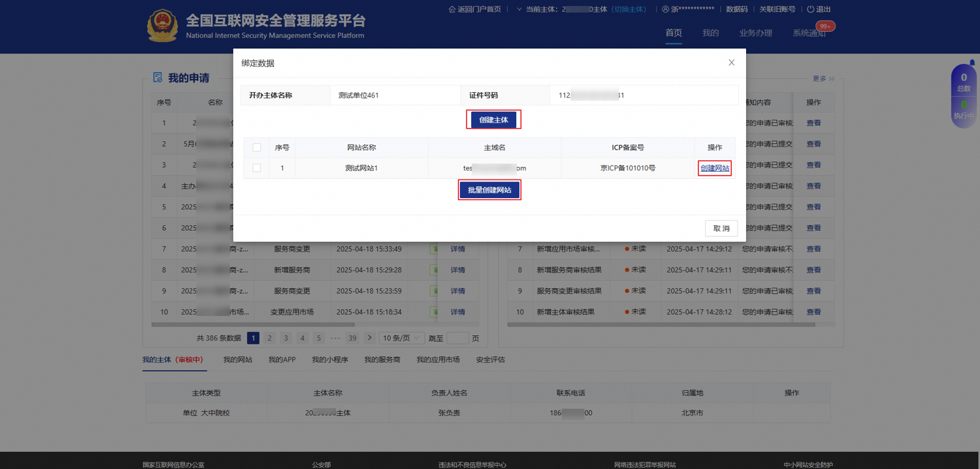
Task: Click the power icon to 退出
Action: [810, 9]
